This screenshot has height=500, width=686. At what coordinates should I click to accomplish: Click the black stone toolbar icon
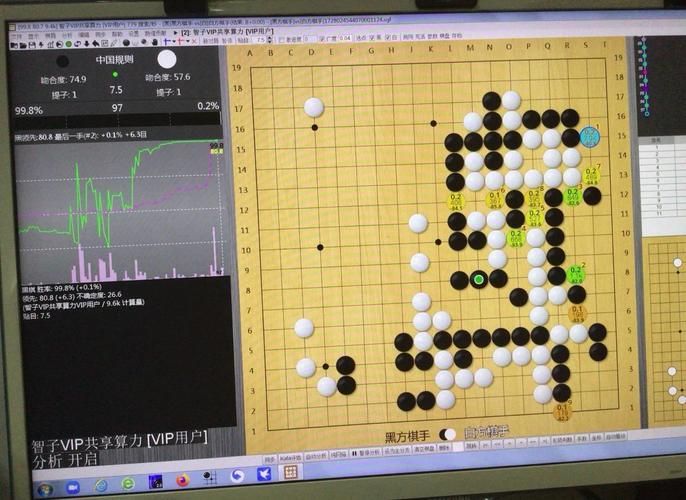click(126, 43)
